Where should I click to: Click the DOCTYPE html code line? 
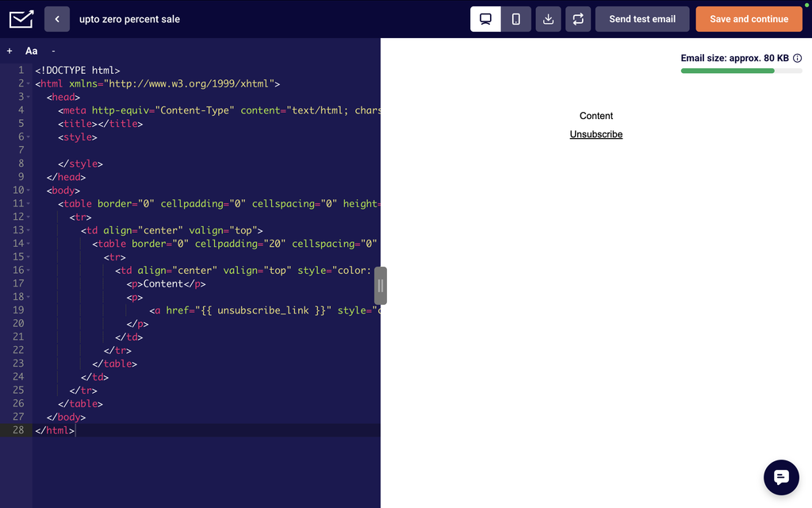click(x=78, y=71)
